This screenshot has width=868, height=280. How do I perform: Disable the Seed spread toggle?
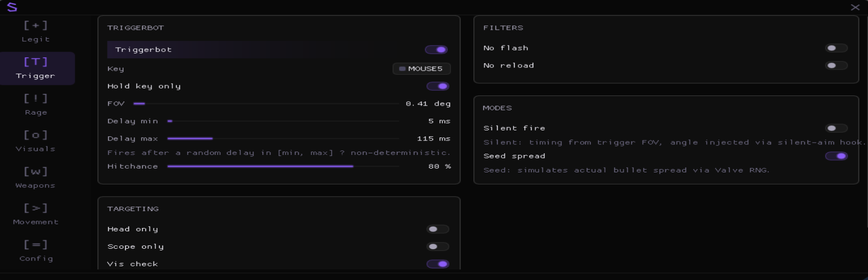[836, 156]
